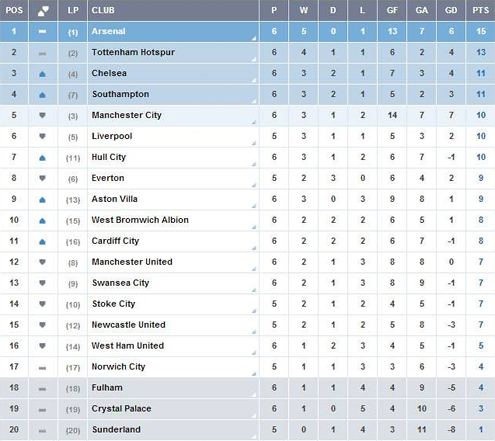Viewport: 495px width, 441px height.
Task: Expand the Arsenal row corner triangle
Action: tap(254, 38)
